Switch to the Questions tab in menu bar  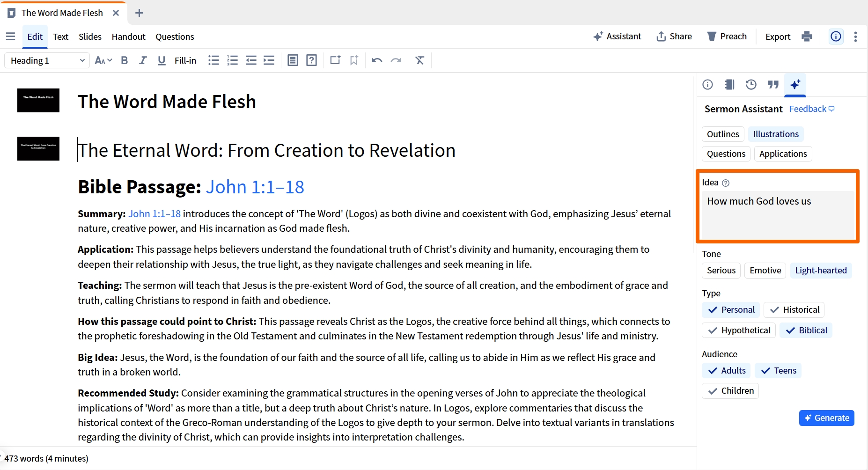click(x=175, y=37)
